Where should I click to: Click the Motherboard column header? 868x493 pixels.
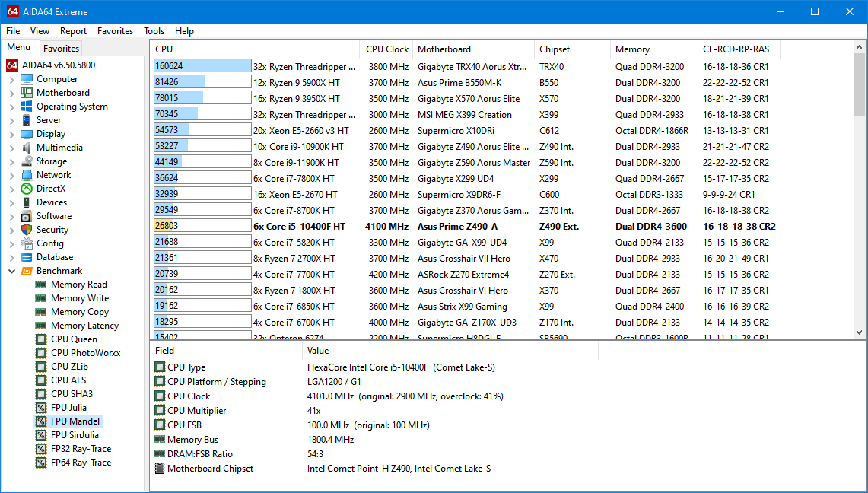[444, 49]
